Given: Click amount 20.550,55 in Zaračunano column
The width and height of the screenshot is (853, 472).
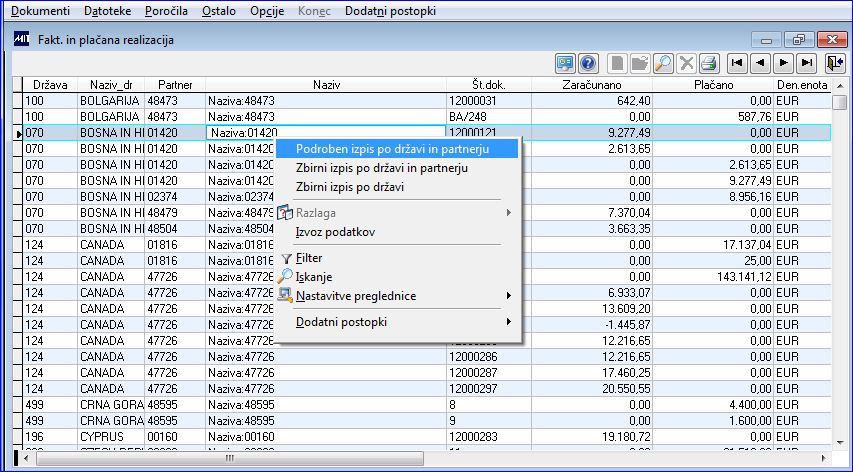Looking at the screenshot, I should (x=592, y=389).
